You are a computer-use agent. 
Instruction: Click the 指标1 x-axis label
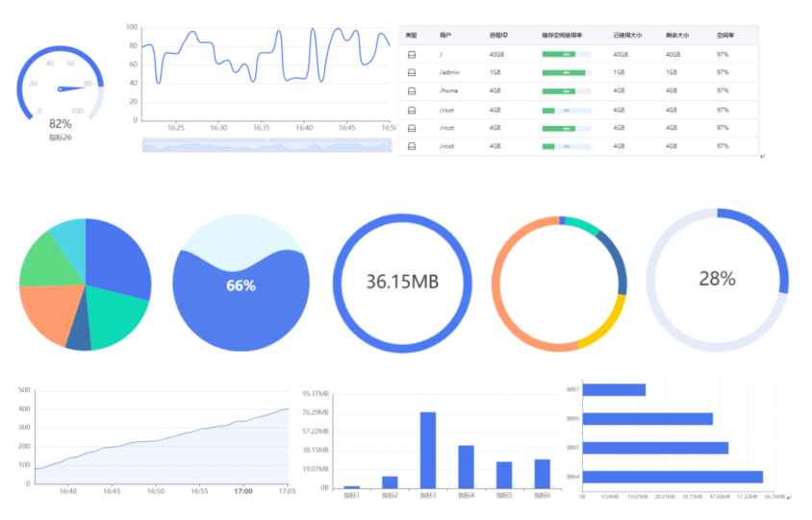351,496
